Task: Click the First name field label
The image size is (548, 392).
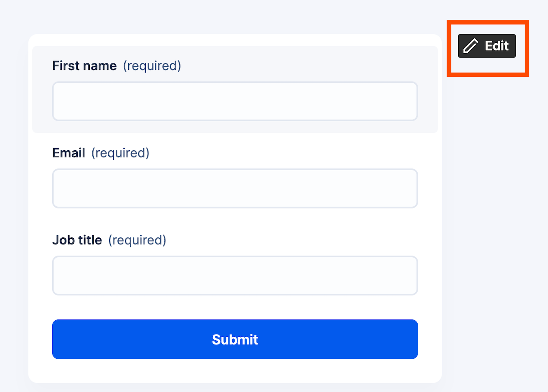Action: [x=84, y=66]
